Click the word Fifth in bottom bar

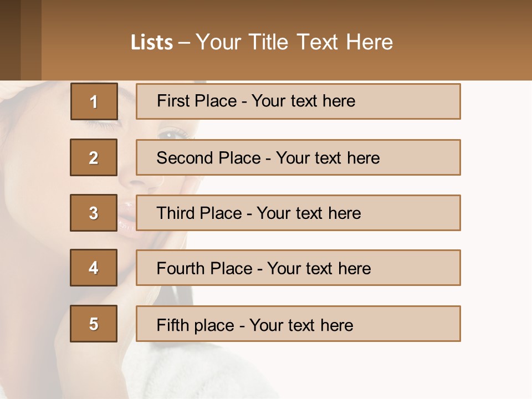click(172, 325)
